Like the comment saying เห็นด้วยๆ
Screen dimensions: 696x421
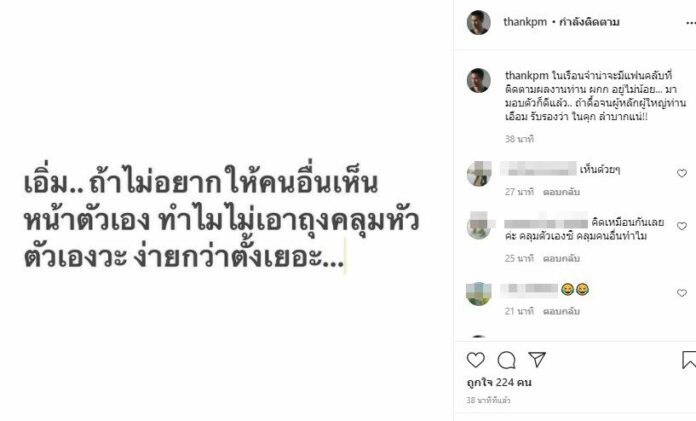coord(682,173)
